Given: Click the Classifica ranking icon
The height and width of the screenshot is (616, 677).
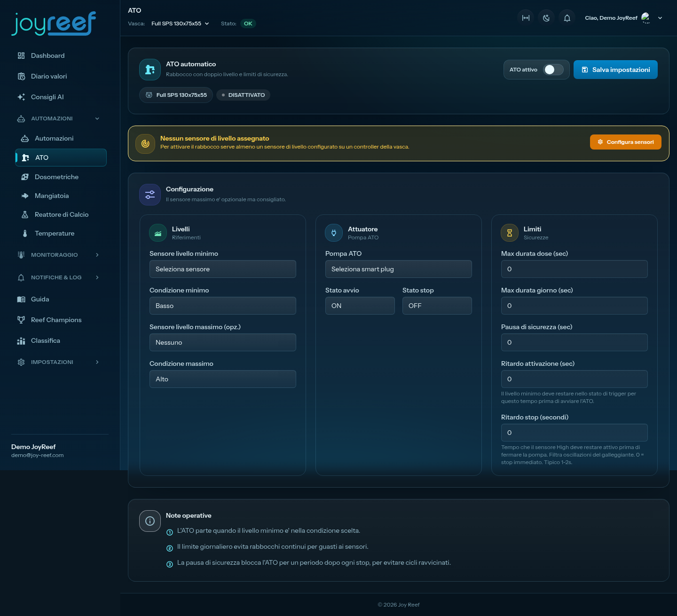Looking at the screenshot, I should pos(21,340).
